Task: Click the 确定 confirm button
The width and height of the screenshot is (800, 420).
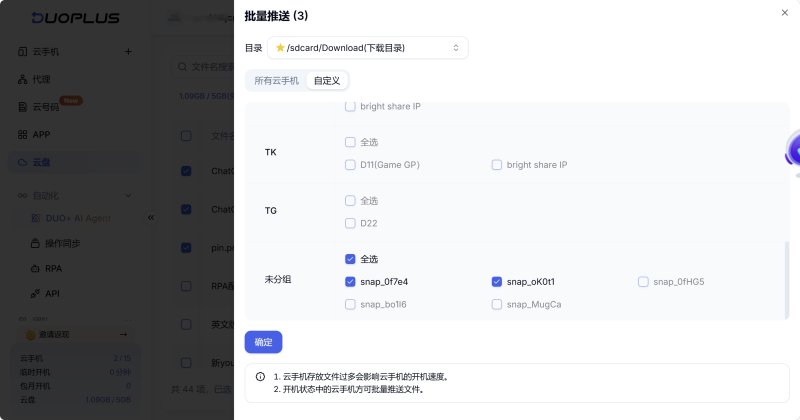Action: pos(263,342)
